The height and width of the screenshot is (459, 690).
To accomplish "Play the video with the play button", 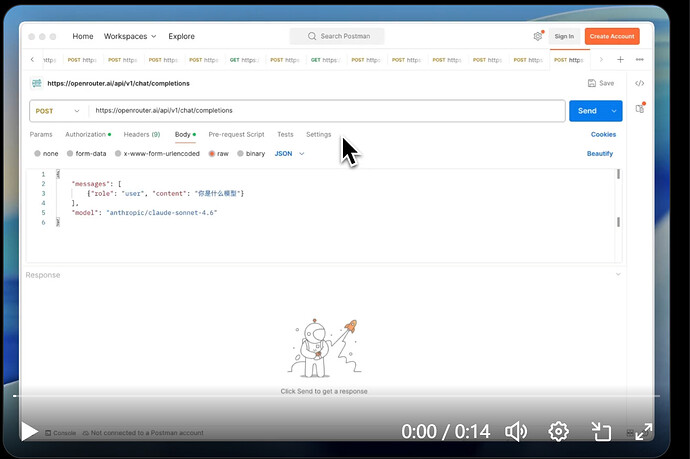I will (29, 431).
